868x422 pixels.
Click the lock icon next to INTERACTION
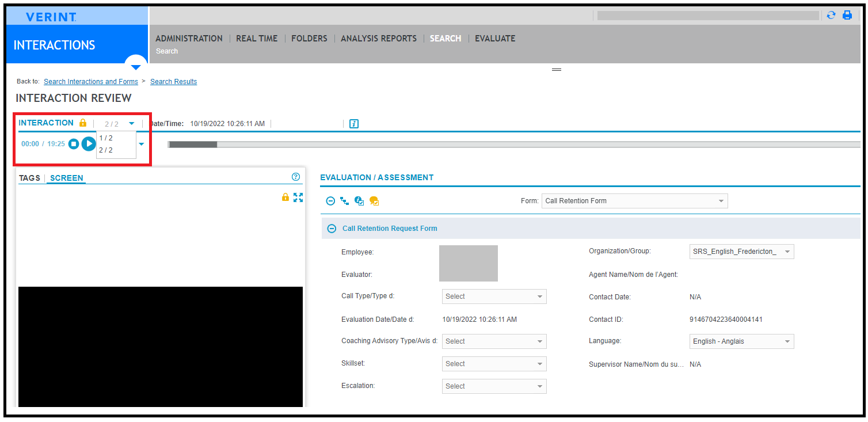(83, 123)
